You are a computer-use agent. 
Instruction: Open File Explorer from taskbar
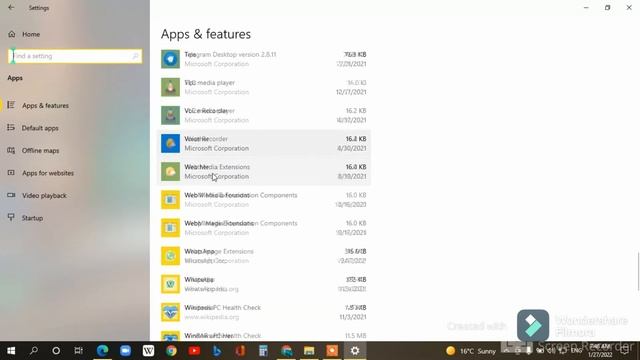(x=309, y=351)
